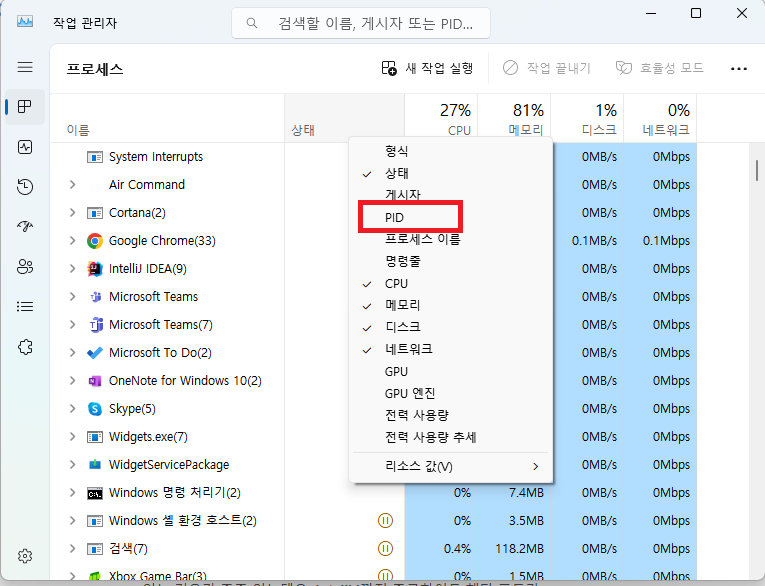765x586 pixels.
Task: Click the Google Chrome icon in process list
Action: tap(95, 241)
